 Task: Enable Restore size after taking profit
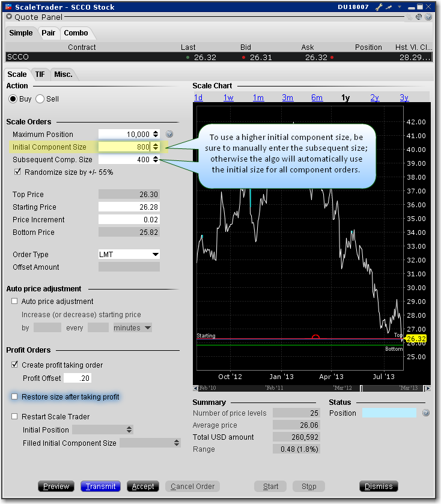(x=14, y=397)
